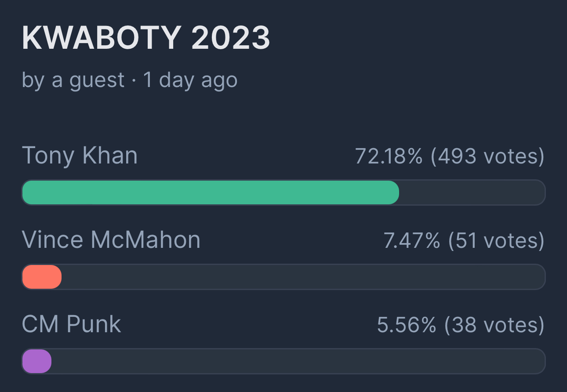Click CM Punk's 5.56% percentage

click(x=407, y=325)
